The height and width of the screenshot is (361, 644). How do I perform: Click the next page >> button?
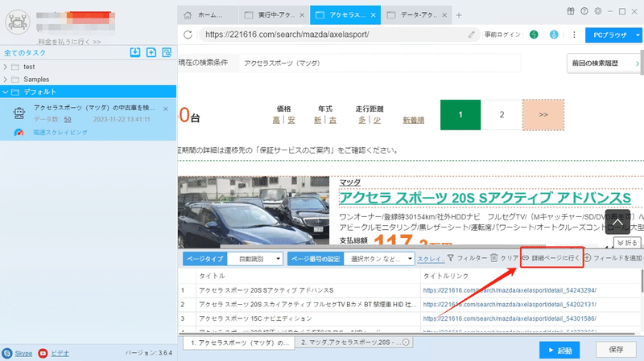click(x=543, y=115)
